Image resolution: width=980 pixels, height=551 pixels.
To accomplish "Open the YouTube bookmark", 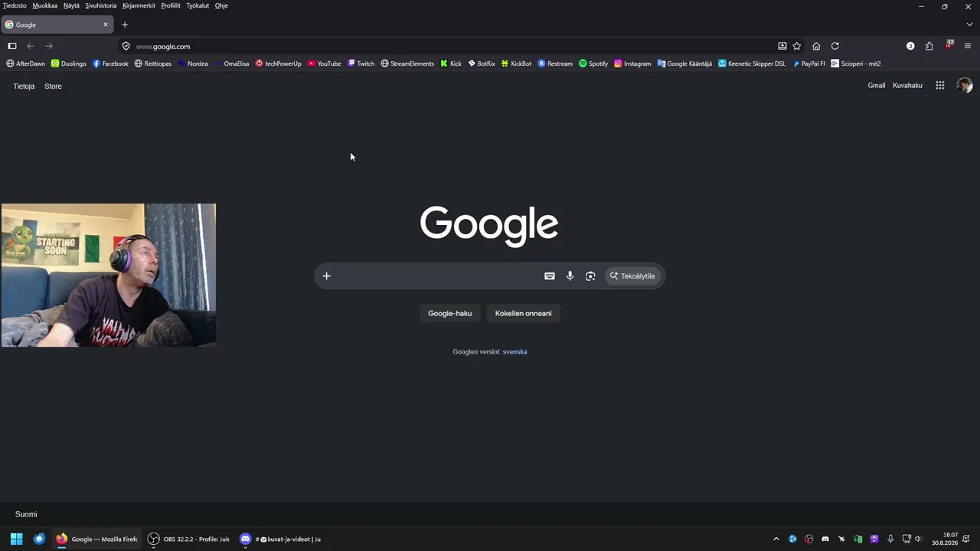I will pos(324,64).
